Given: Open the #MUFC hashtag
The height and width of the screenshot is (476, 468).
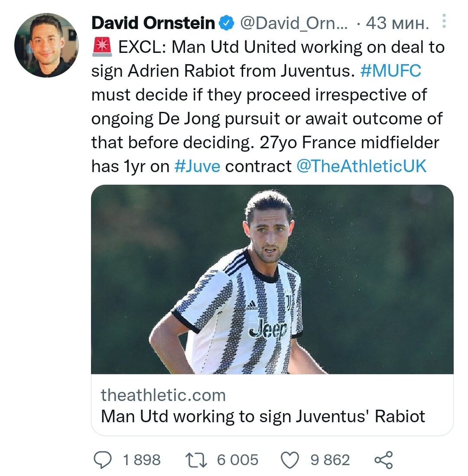Looking at the screenshot, I should [390, 71].
